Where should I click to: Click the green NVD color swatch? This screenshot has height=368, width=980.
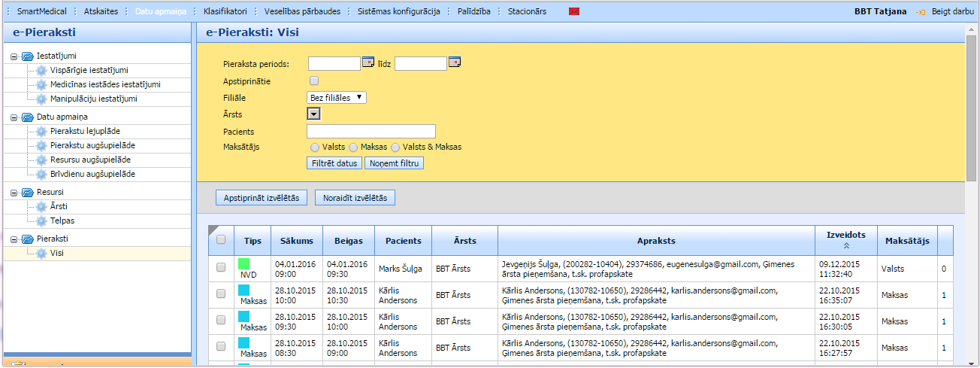point(243,264)
